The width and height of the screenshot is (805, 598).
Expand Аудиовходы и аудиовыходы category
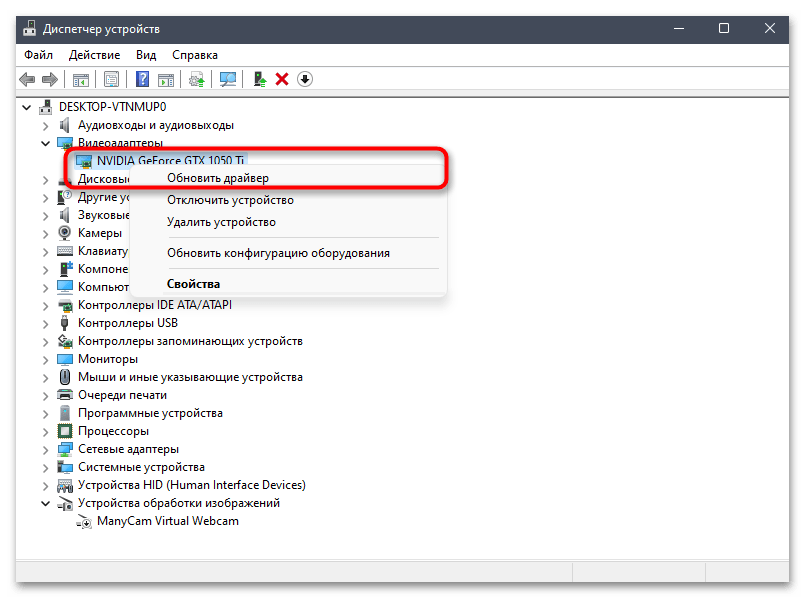(x=46, y=126)
